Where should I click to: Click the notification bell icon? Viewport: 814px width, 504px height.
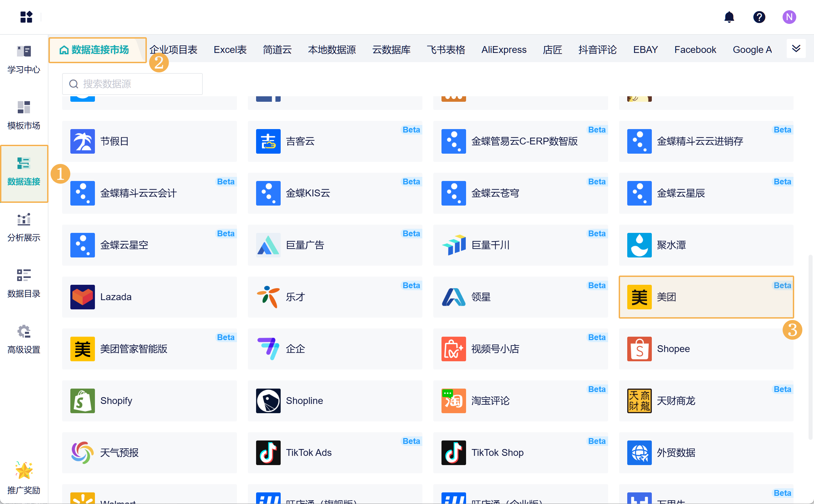tap(729, 17)
